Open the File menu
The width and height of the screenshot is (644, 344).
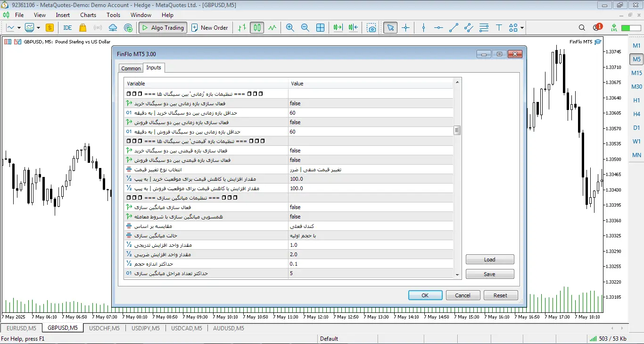[x=19, y=15]
